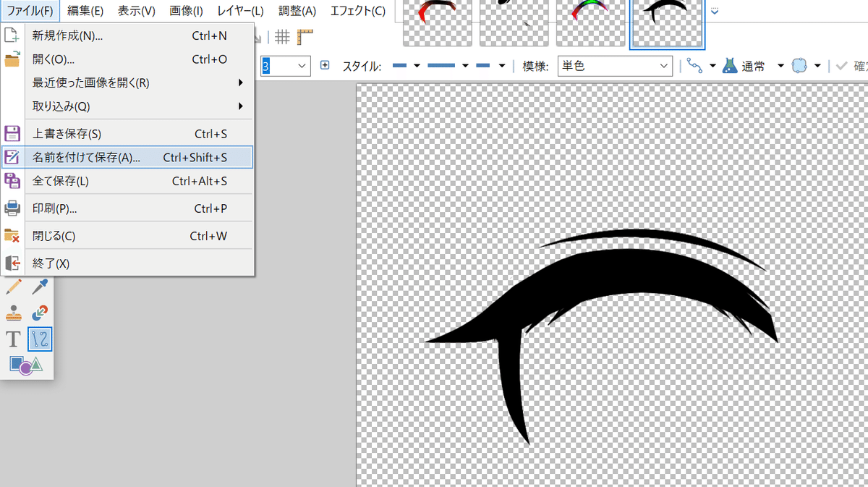Open the 編集(E) menu
Viewport: 868px width, 487px height.
[x=85, y=11]
